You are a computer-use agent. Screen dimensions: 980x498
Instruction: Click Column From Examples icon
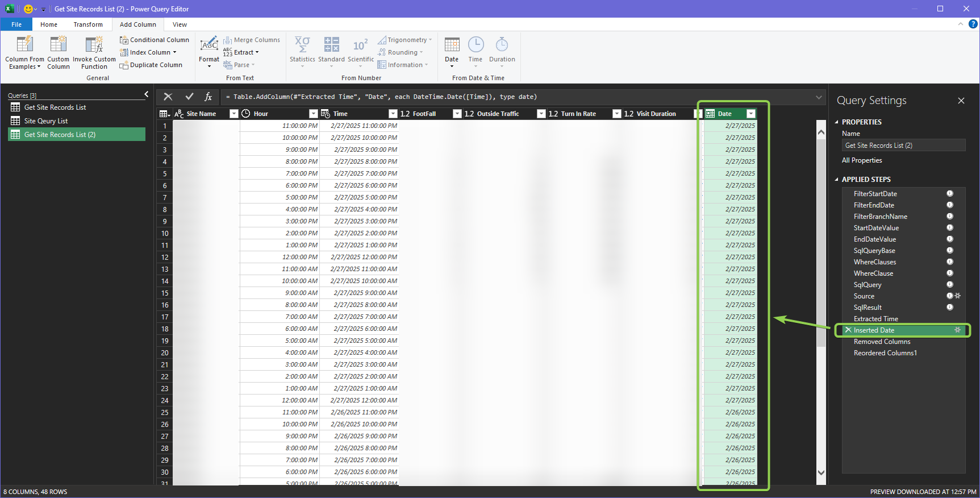24,45
